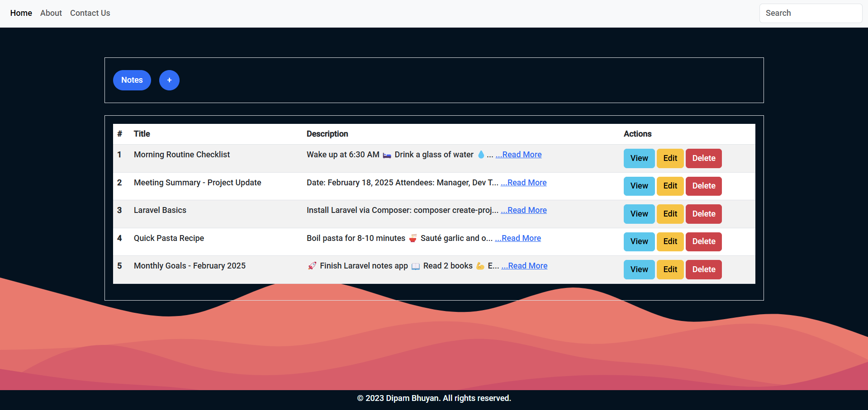Open the Notes pill button

coord(132,80)
